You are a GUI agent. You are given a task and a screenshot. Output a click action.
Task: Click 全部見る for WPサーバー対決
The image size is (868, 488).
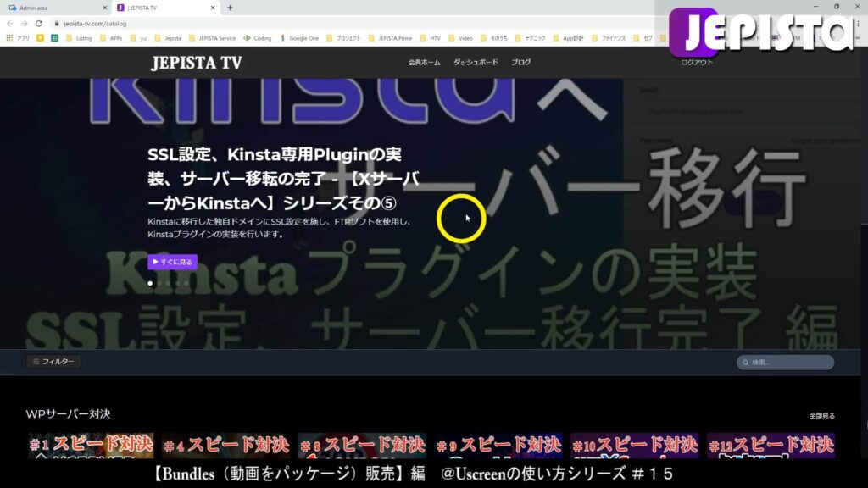pyautogui.click(x=822, y=415)
